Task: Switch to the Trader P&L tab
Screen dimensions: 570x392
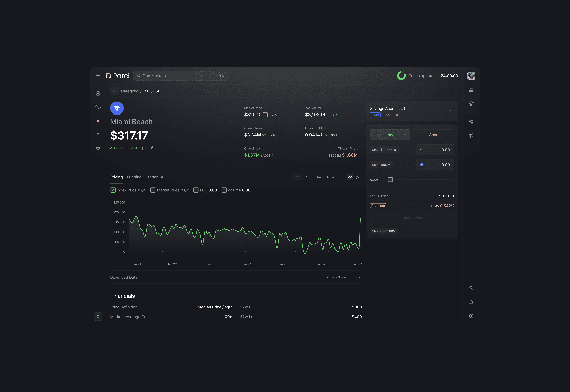Action: (155, 177)
